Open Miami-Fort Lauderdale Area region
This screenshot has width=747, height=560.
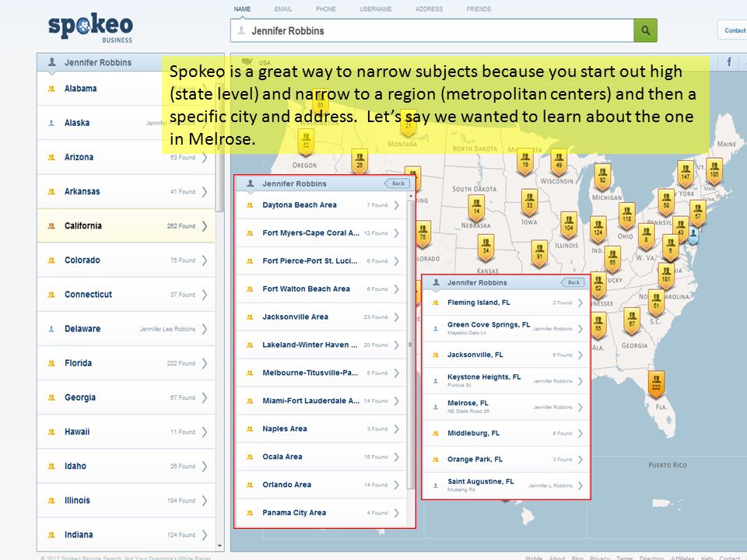(x=321, y=401)
